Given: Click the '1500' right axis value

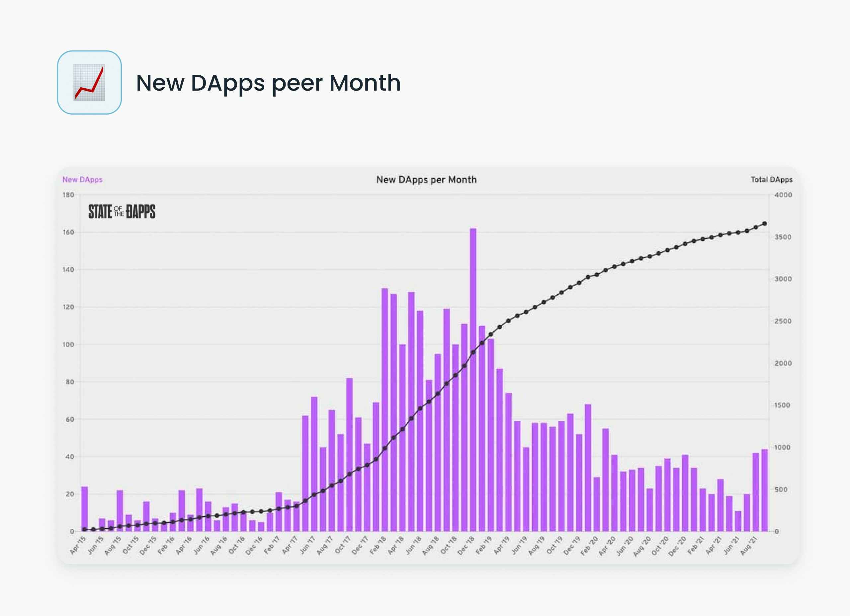Looking at the screenshot, I should tap(782, 405).
